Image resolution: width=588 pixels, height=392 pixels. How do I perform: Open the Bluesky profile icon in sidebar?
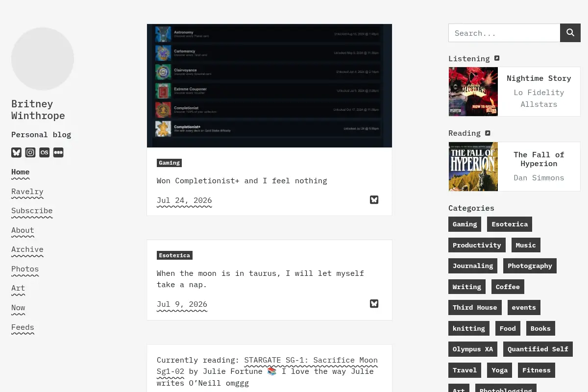click(16, 152)
